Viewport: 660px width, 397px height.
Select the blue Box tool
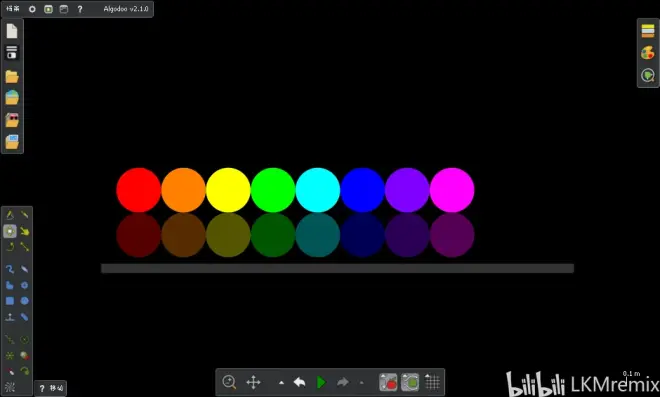coord(10,301)
